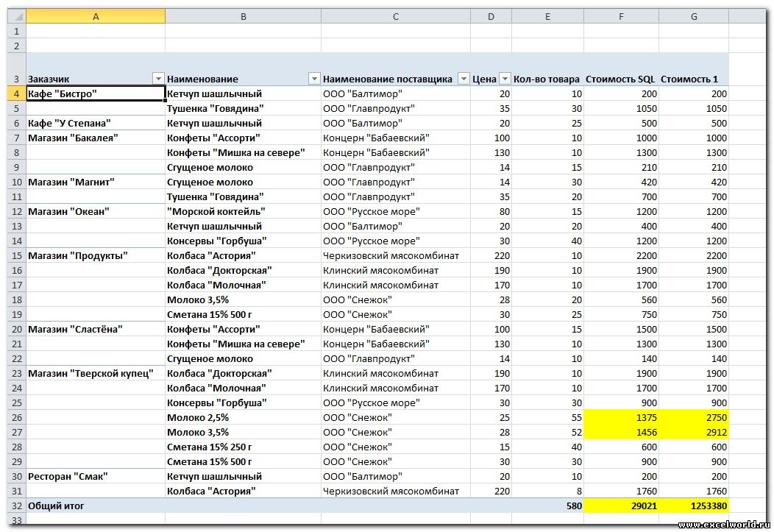Screen dimensions: 774x532
Task: Click Консервы "Горбуша" in row 14
Action: tap(243, 241)
